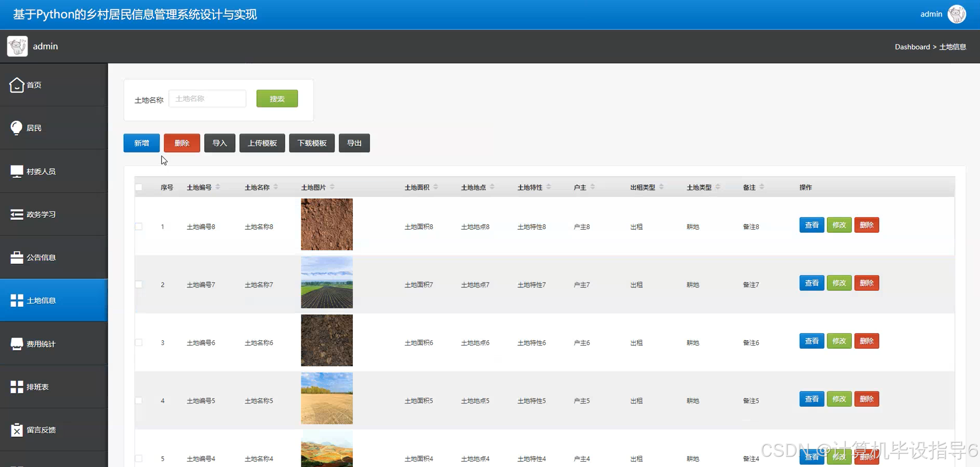Click 查看 for row 土地编号7
Image resolution: width=980 pixels, height=467 pixels.
812,283
